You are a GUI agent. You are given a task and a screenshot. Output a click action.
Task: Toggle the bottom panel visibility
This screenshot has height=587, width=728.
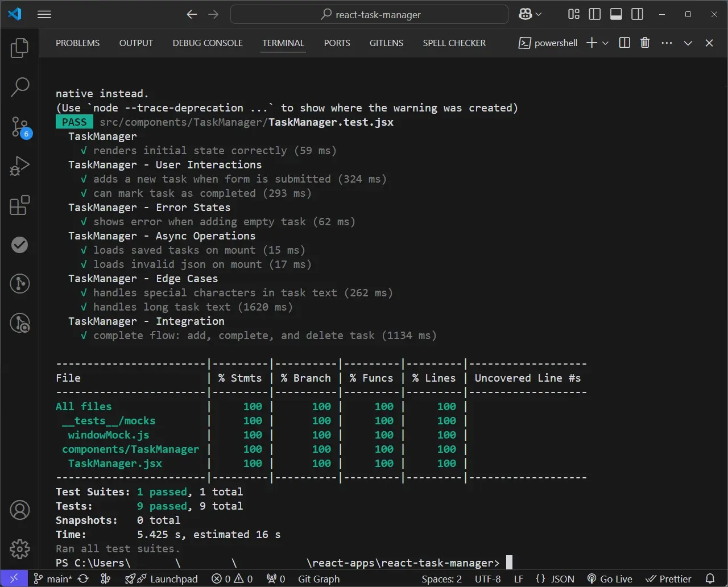[x=616, y=14]
